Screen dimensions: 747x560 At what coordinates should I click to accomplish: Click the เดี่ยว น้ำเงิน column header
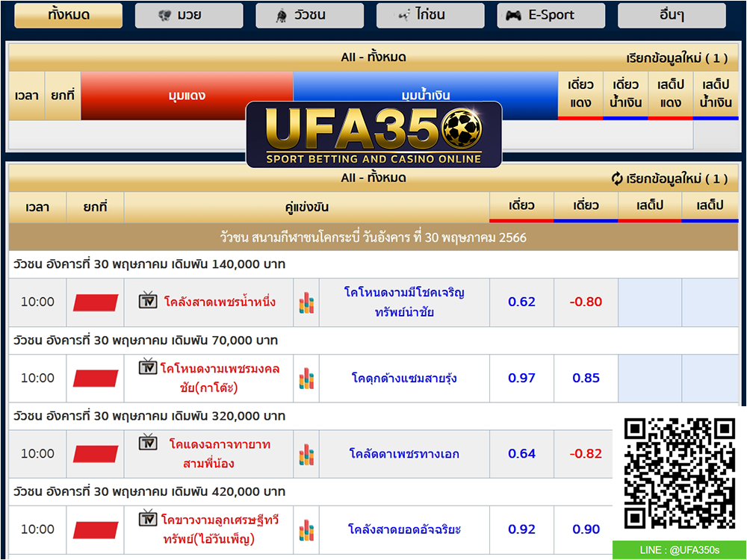(x=625, y=94)
